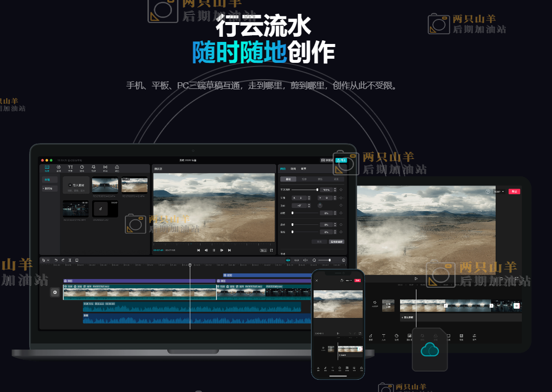Click the Import Material button in media panel
This screenshot has height=392, width=552.
(76, 185)
